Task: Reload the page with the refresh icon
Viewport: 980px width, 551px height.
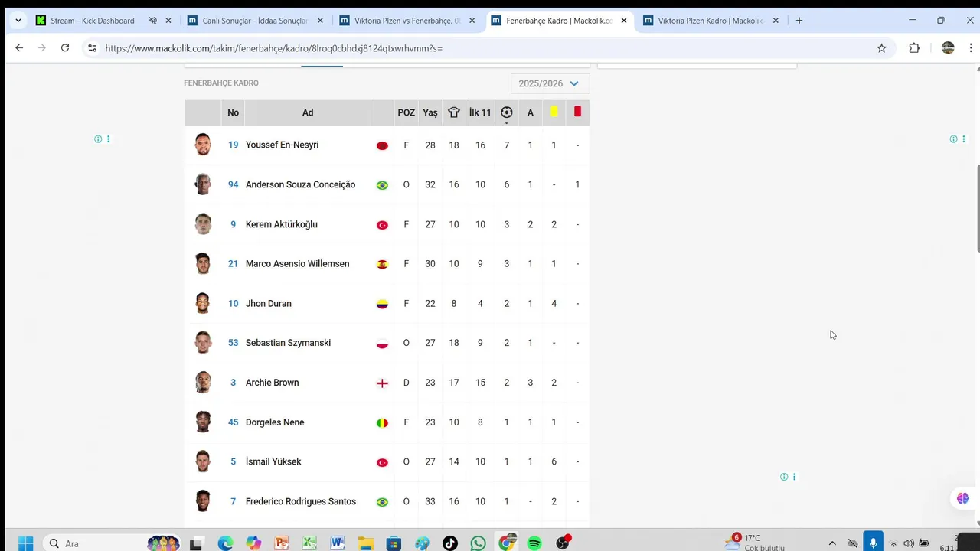Action: pos(65,47)
